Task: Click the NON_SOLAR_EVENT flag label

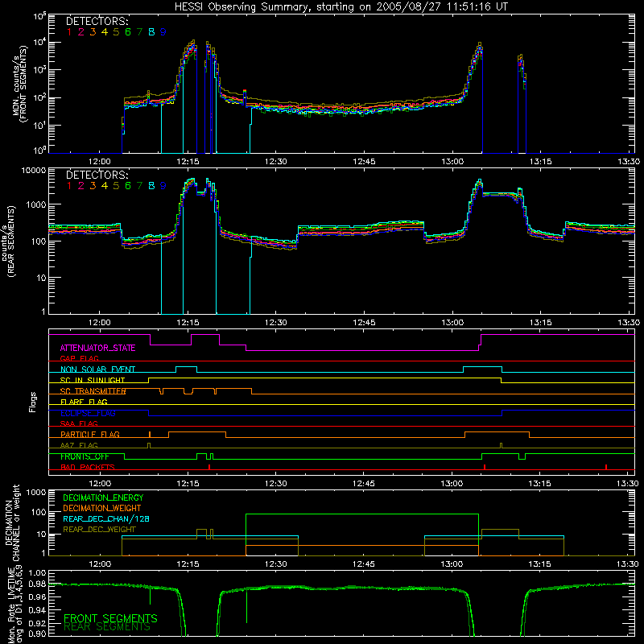Action: [x=97, y=369]
